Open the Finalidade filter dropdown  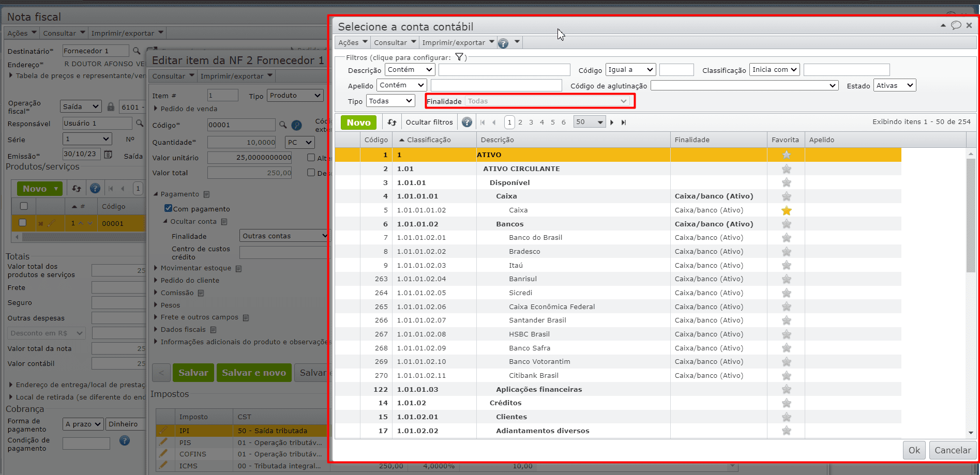[547, 101]
